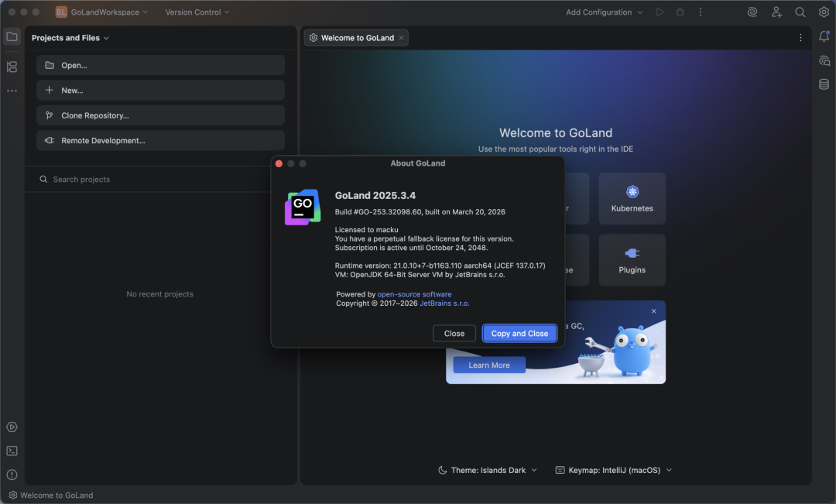
Task: Select the Welcome to GoLand tab
Action: (x=356, y=38)
